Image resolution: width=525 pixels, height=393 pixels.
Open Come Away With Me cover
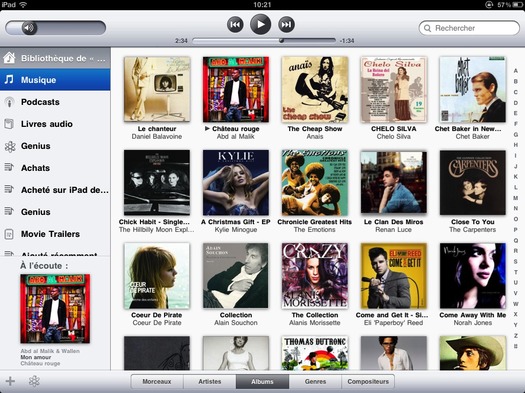click(x=472, y=276)
